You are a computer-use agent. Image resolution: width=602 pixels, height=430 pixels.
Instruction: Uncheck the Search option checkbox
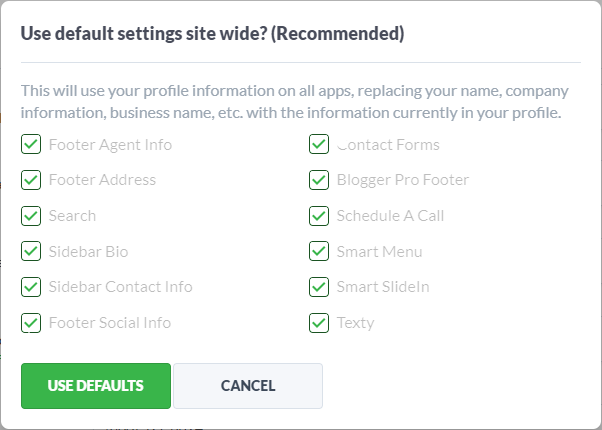pos(31,216)
